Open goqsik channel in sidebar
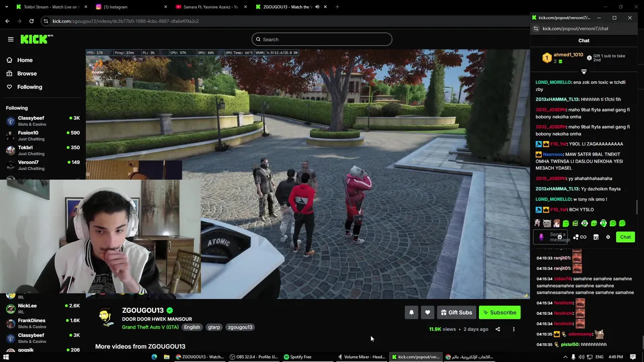Image resolution: width=644 pixels, height=362 pixels. pos(43,350)
